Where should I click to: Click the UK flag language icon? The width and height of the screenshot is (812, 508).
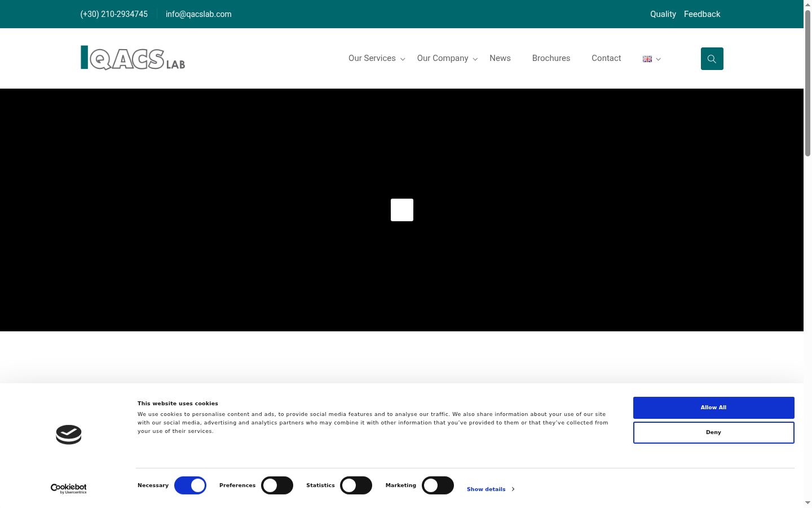[647, 59]
